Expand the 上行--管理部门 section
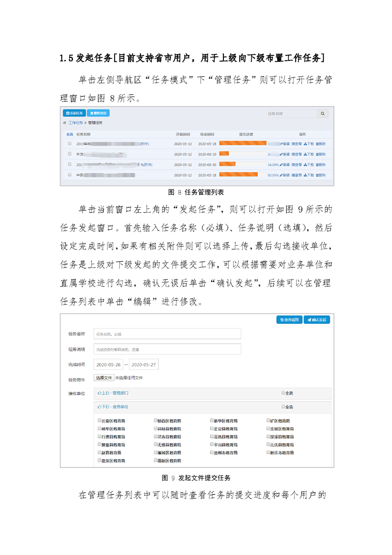The height and width of the screenshot is (555, 392). [x=113, y=393]
